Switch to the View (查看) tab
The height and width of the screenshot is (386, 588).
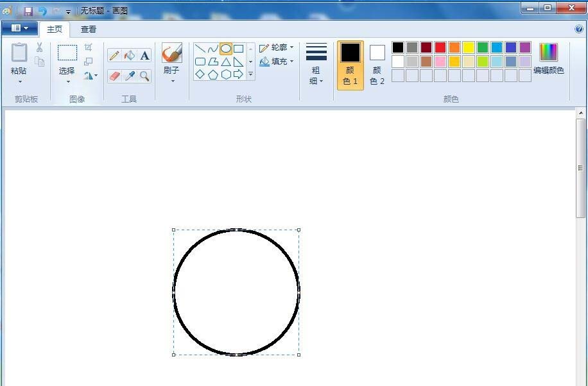(89, 29)
